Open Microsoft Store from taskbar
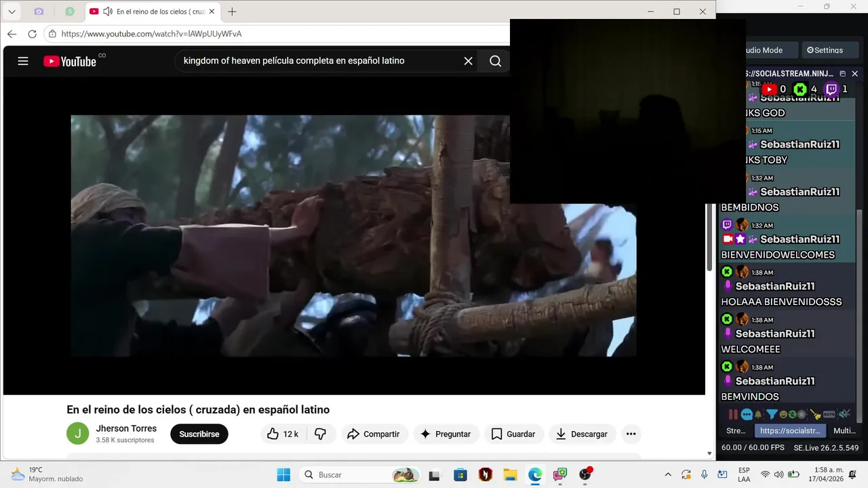Viewport: 868px width, 488px height. (460, 474)
